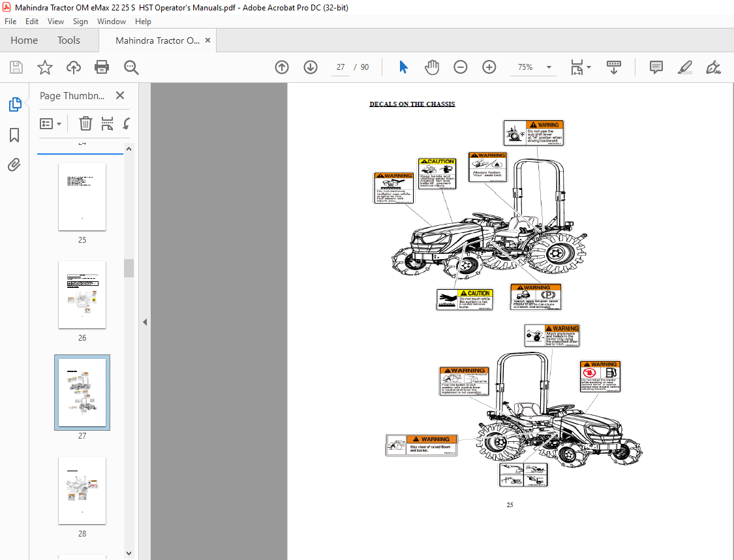
Task: Open the Bookmarks panel
Action: [14, 135]
